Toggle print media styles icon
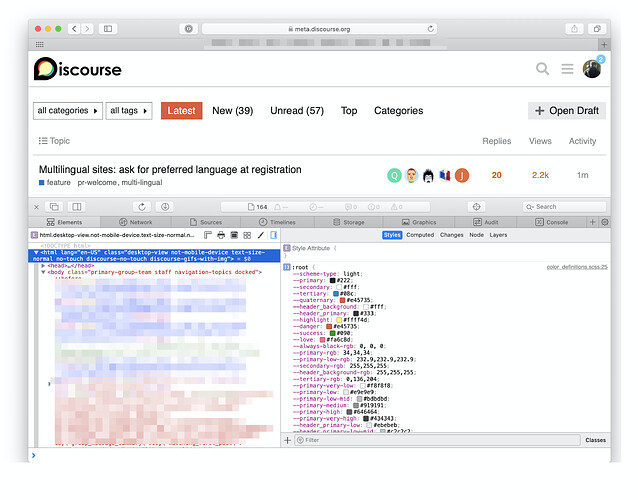This screenshot has height=500, width=638. [x=221, y=235]
